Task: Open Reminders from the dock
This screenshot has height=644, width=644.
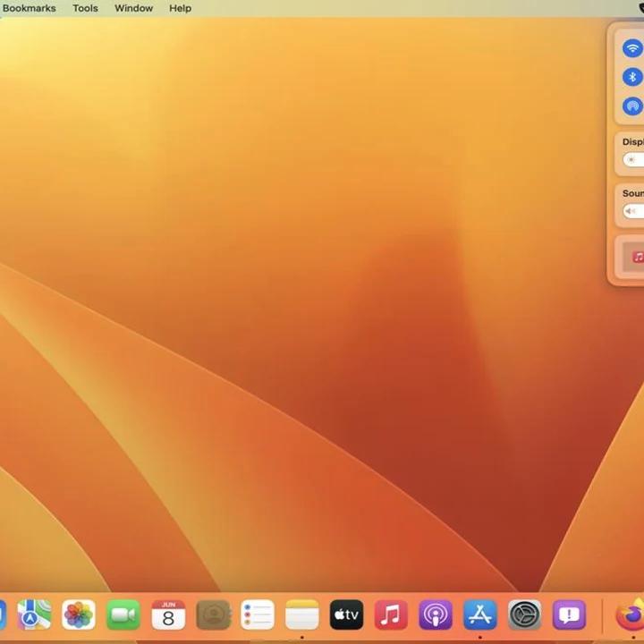Action: (x=258, y=614)
